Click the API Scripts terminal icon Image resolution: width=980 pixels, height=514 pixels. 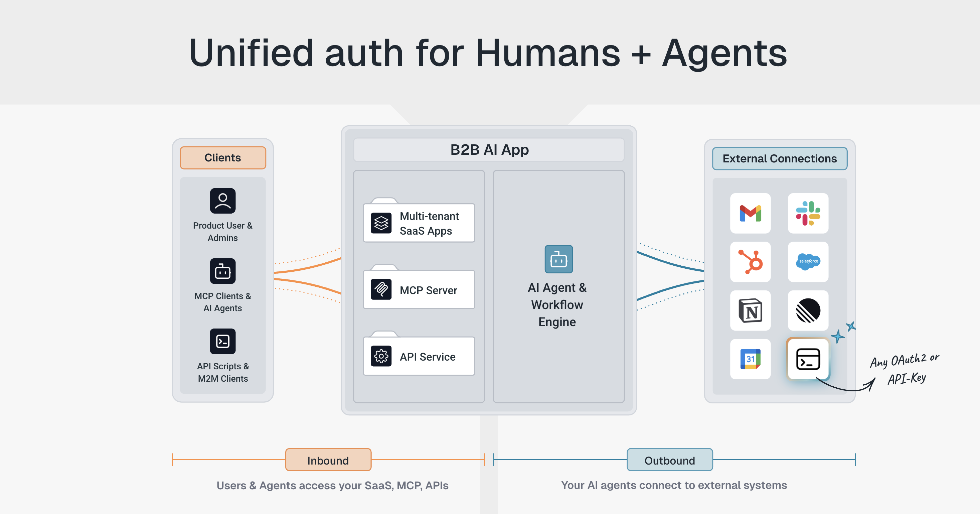coord(222,341)
